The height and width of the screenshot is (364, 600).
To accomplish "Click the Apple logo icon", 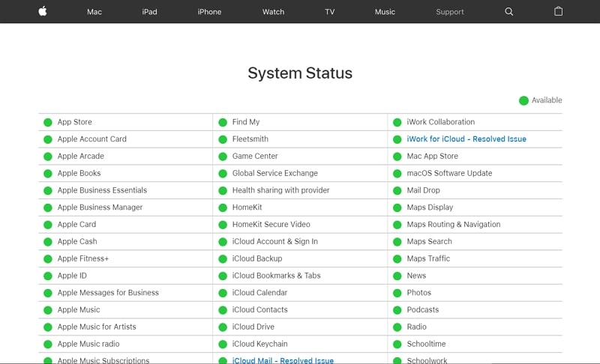I will coord(43,11).
